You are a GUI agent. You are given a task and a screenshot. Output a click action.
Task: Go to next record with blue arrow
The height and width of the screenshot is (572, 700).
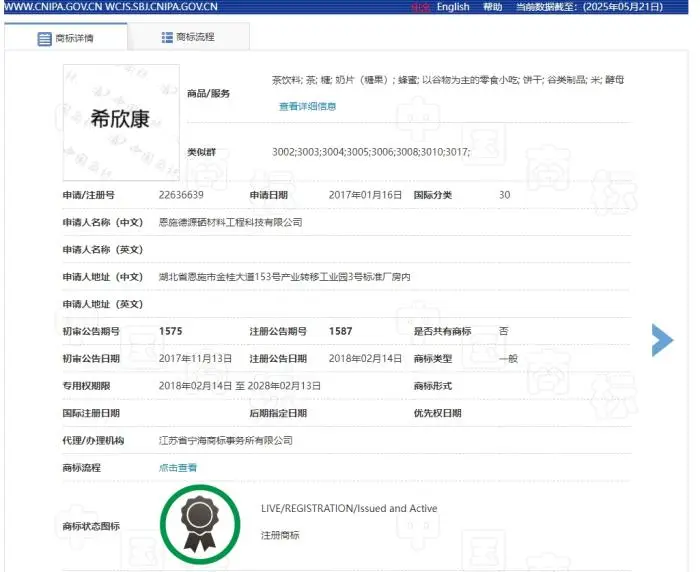(x=662, y=340)
